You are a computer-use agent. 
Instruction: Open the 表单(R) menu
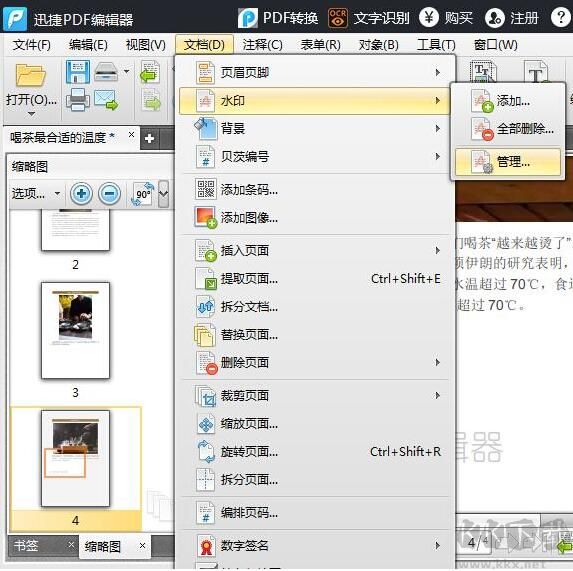pyautogui.click(x=320, y=45)
